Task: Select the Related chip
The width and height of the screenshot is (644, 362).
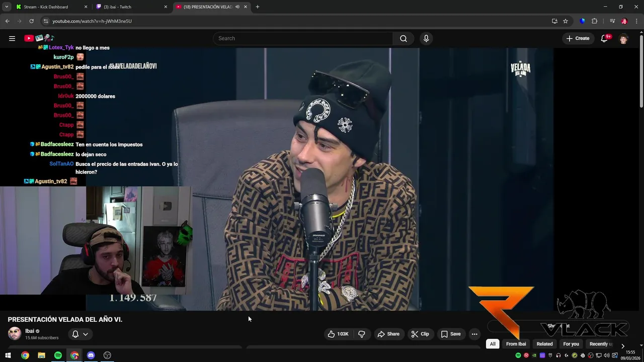Action: tap(544, 344)
